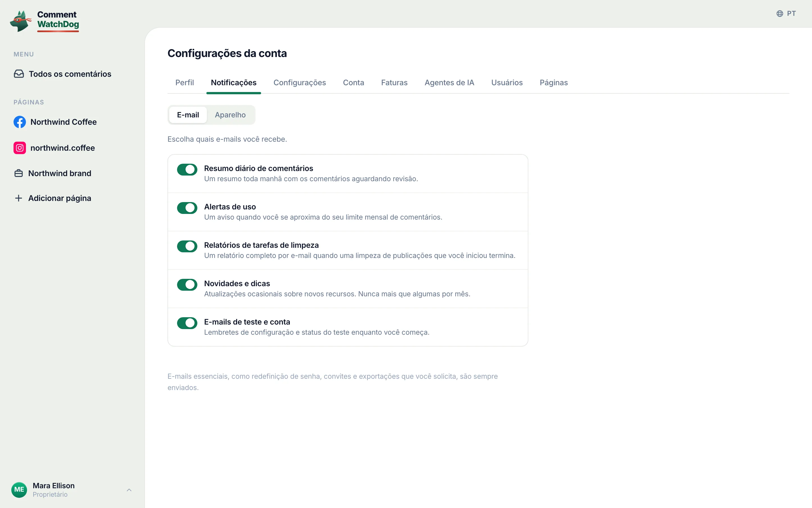Click the Instagram icon for northwind.coffee
The width and height of the screenshot is (812, 508).
pyautogui.click(x=20, y=148)
